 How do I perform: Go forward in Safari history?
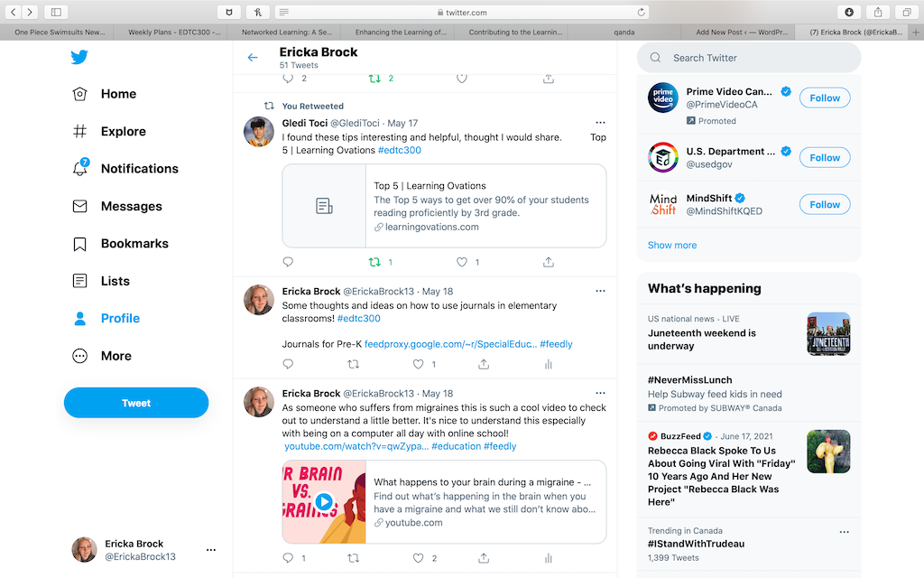click(30, 12)
